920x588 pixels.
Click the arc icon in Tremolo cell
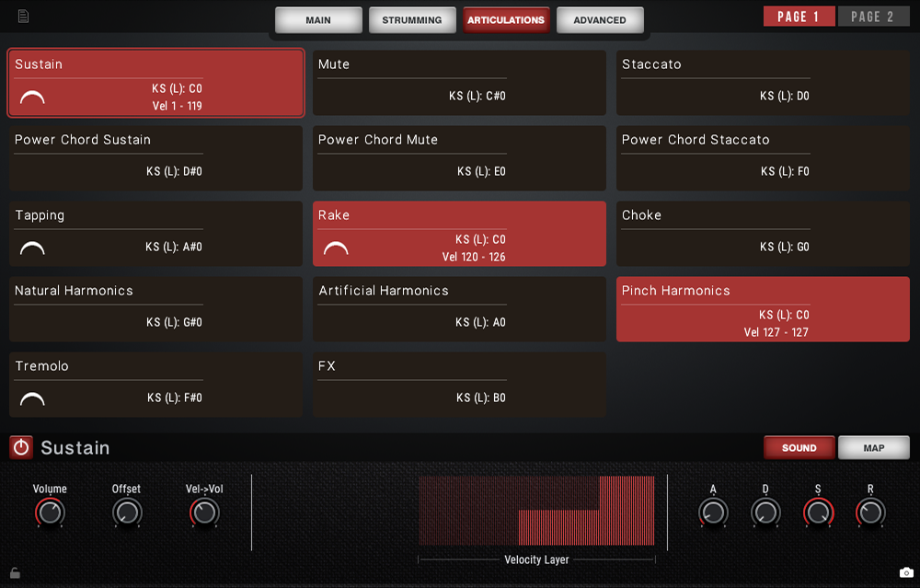coord(32,398)
